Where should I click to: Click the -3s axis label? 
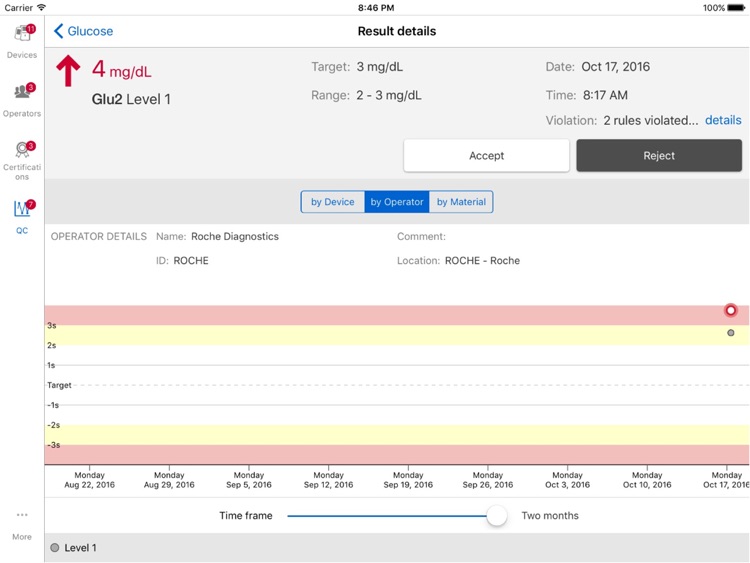pyautogui.click(x=54, y=445)
